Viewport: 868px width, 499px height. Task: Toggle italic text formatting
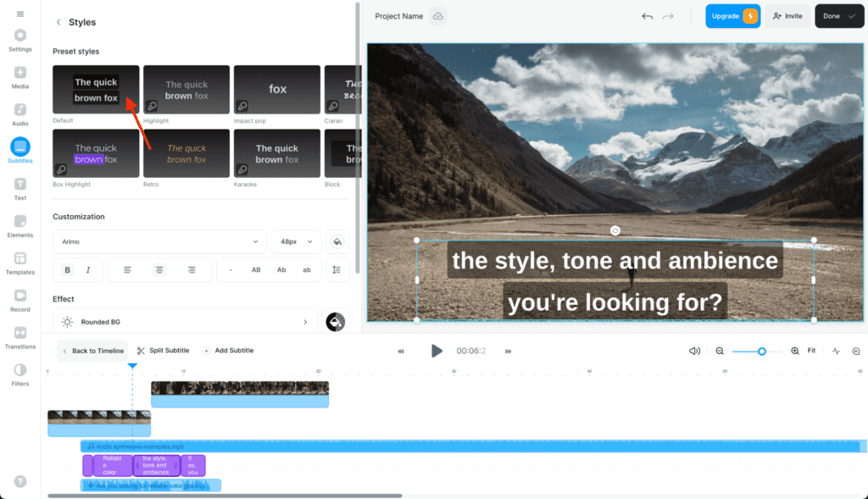[88, 269]
